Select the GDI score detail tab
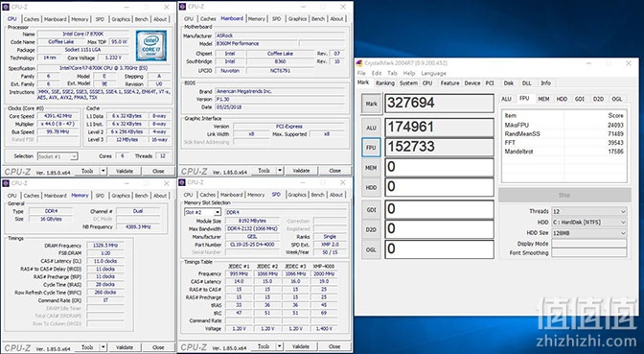 coord(580,99)
